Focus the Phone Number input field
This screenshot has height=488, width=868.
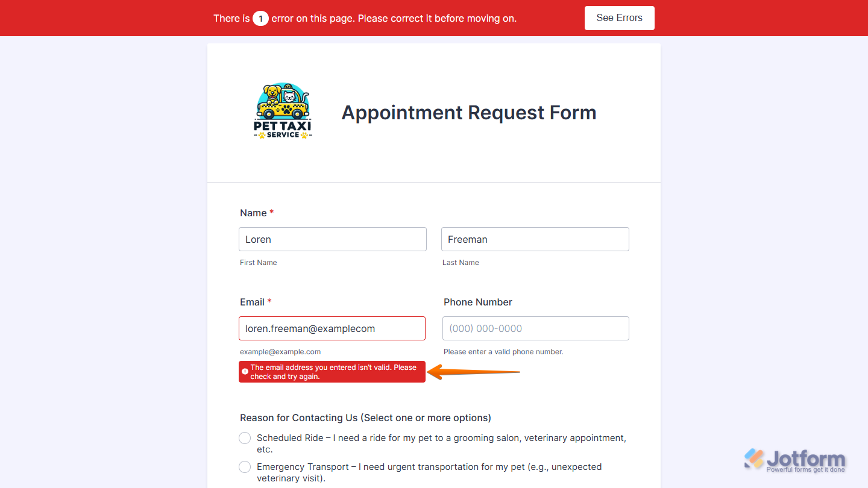pyautogui.click(x=535, y=328)
